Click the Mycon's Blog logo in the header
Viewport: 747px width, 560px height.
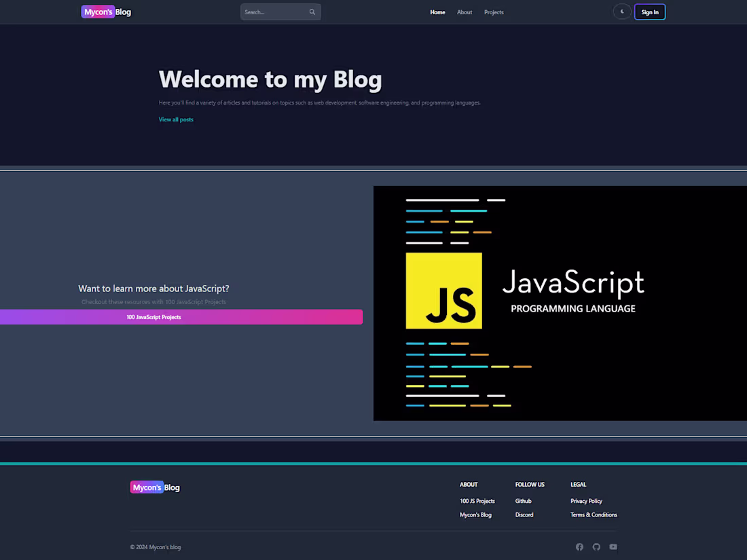tap(106, 12)
